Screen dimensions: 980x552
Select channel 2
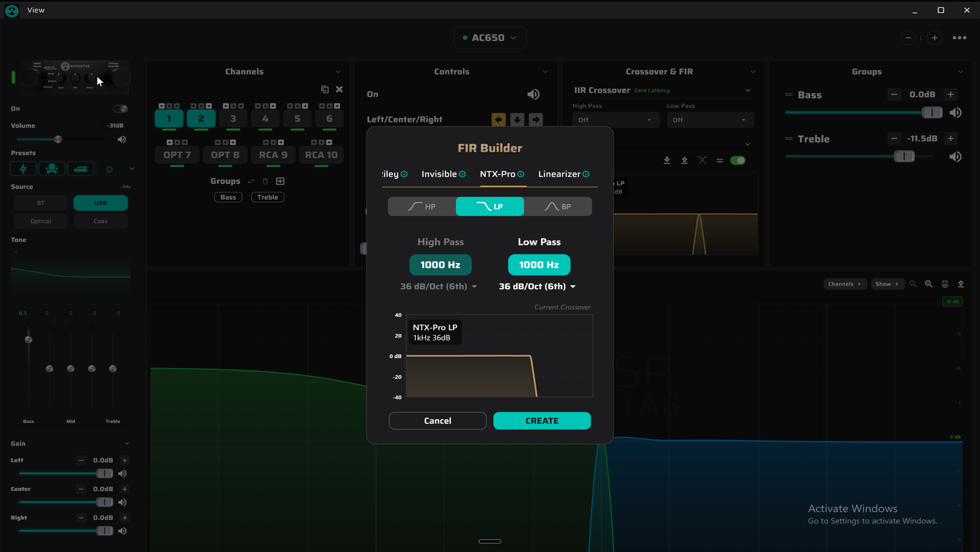(201, 118)
